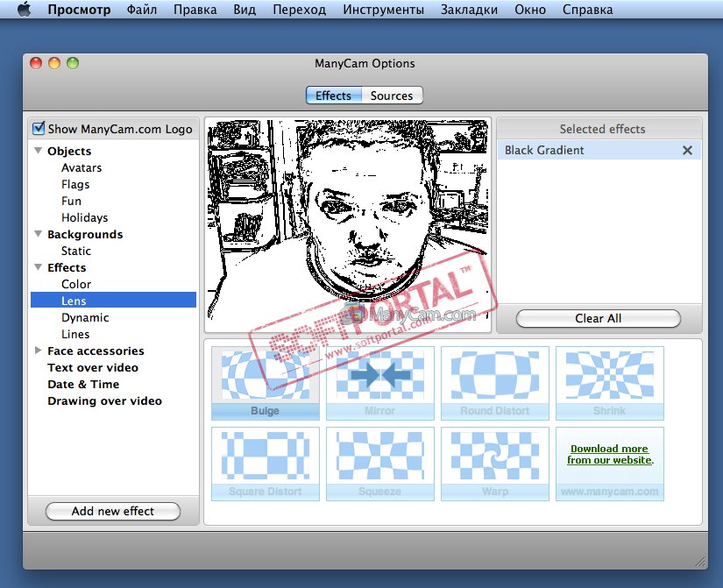Viewport: 723px width, 588px height.
Task: Expand the Face accessories section
Action: [39, 350]
